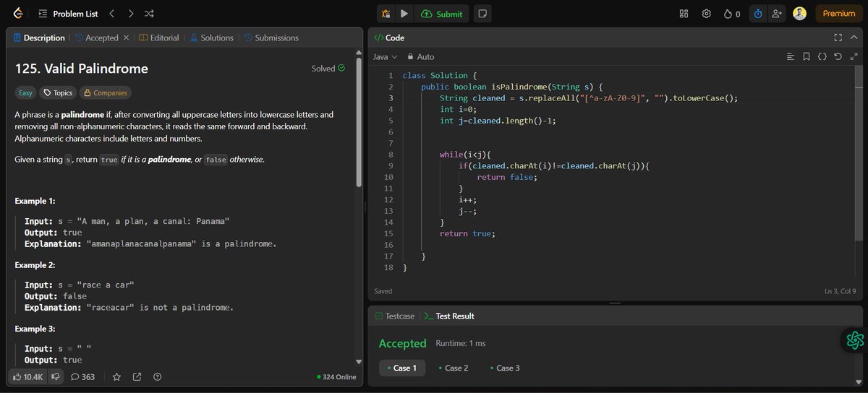Click the Easy difficulty tag
This screenshot has width=868, height=393.
25,92
